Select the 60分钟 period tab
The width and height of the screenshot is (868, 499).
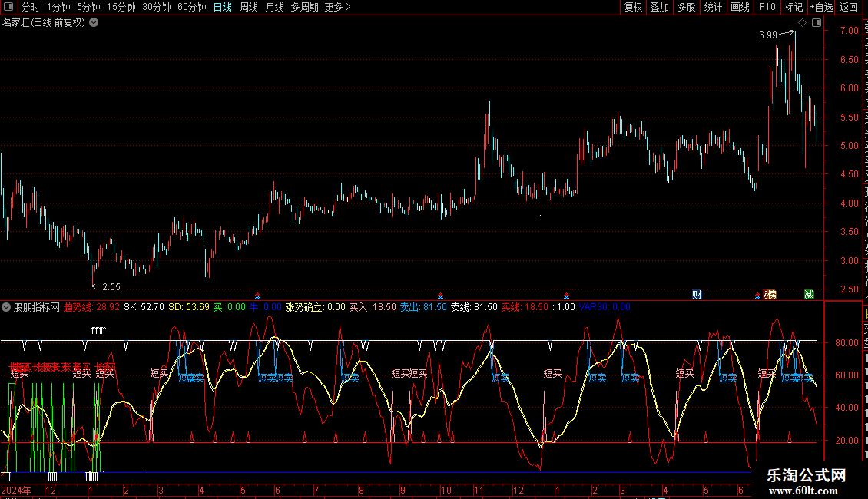(x=192, y=7)
